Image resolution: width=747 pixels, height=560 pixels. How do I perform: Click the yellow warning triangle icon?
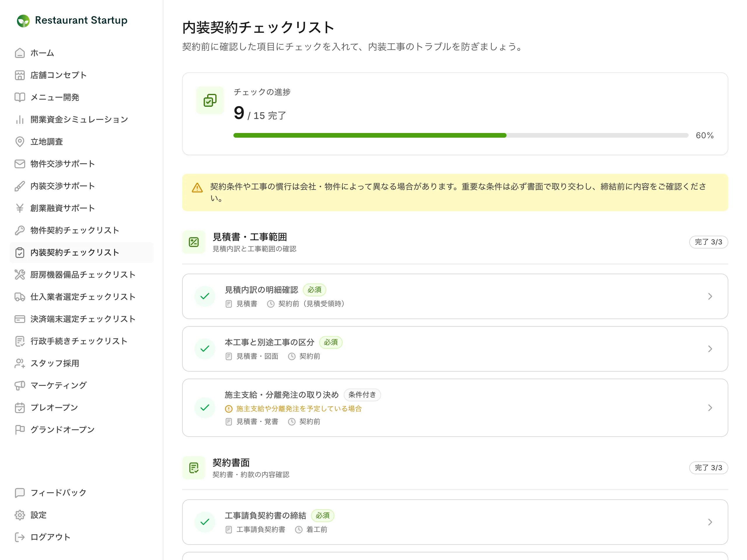click(x=197, y=188)
